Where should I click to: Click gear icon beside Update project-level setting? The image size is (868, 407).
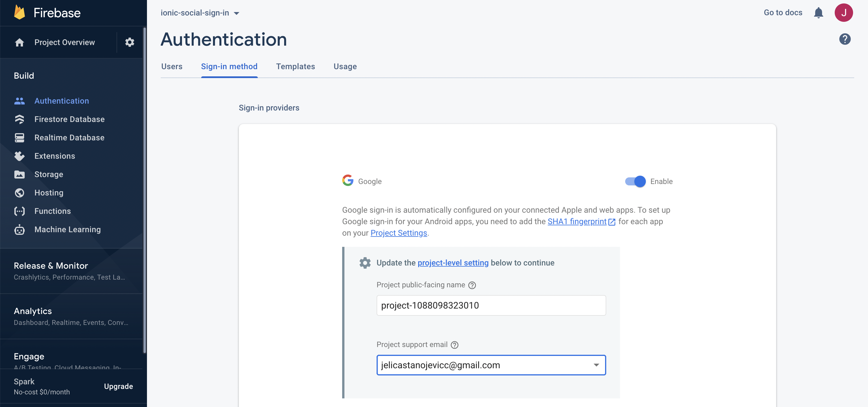click(365, 263)
